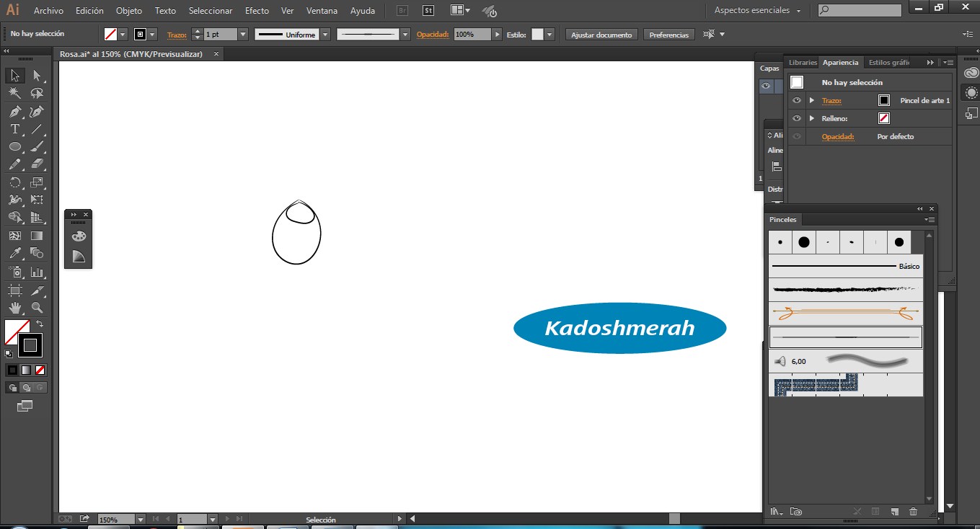
Task: Select the Direct Selection tool
Action: (37, 75)
